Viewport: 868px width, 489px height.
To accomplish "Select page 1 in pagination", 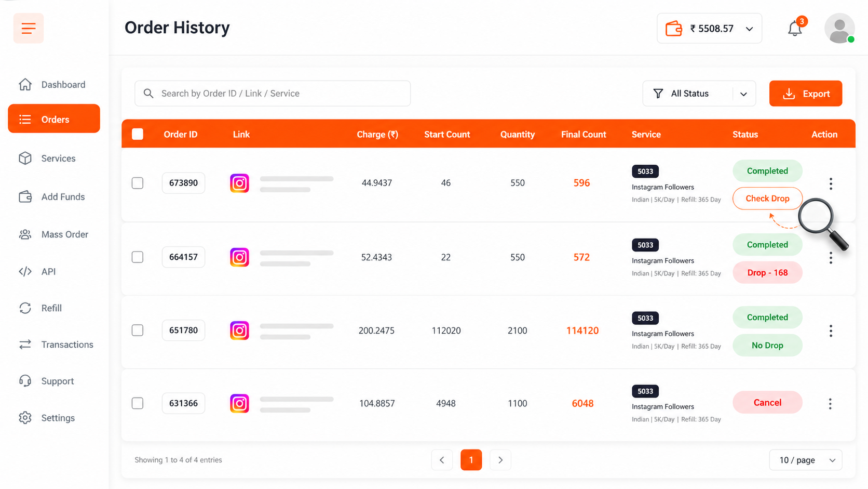I will tap(471, 460).
